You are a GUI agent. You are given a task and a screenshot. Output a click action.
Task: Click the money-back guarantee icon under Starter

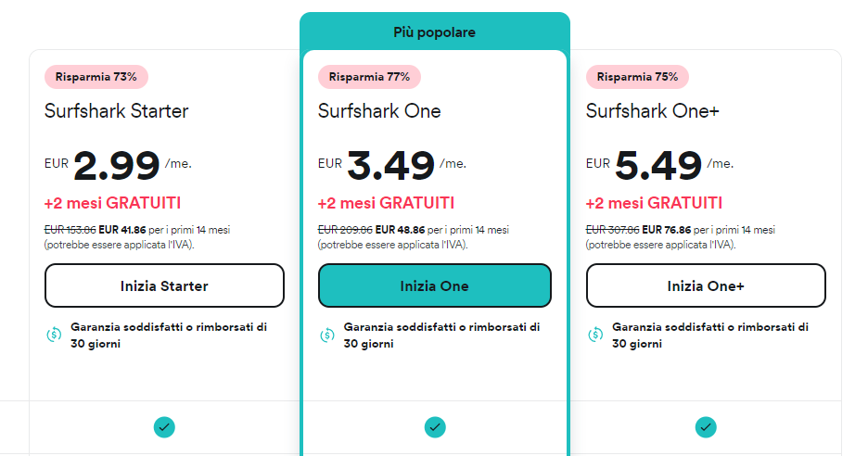[x=54, y=335]
